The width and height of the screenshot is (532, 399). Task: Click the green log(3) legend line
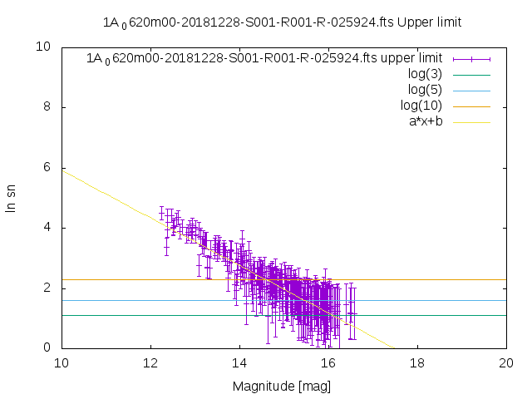tap(471, 75)
